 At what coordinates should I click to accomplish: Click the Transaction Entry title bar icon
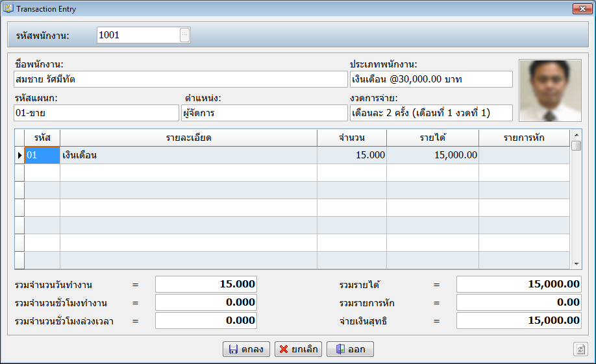(8, 8)
